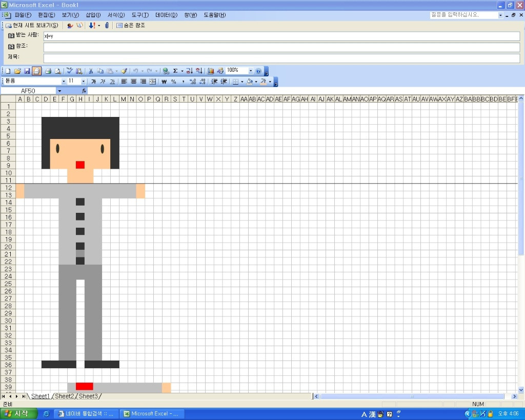Expand the zoom 100% dropdown
The image size is (525, 420).
pyautogui.click(x=250, y=71)
